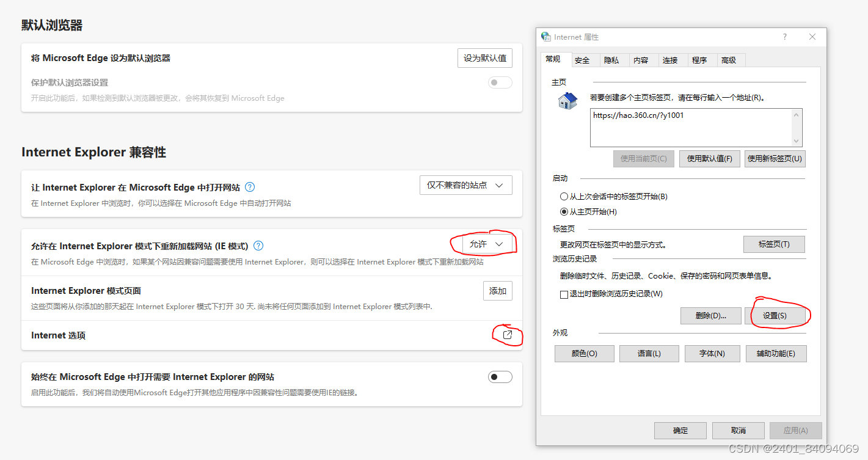Screen dimensions: 868x460
Task: Click the house icon in 主页 section
Action: click(x=567, y=101)
